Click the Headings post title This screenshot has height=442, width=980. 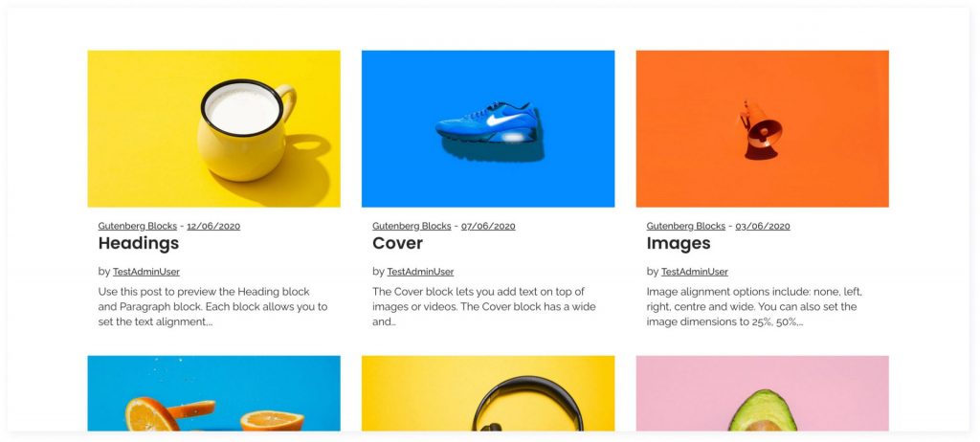coord(138,243)
